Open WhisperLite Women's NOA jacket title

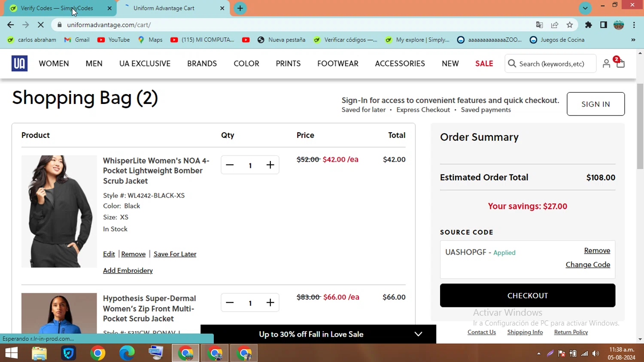click(156, 170)
